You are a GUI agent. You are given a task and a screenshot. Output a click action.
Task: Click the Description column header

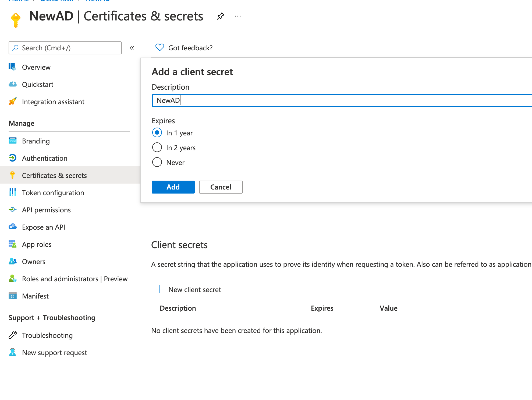[x=178, y=308]
